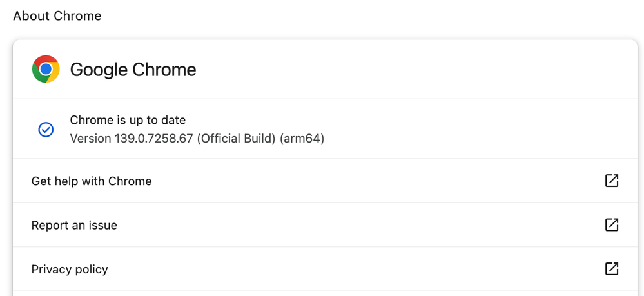This screenshot has height=296, width=644.
Task: Click the word Chrome in card title
Action: click(164, 70)
